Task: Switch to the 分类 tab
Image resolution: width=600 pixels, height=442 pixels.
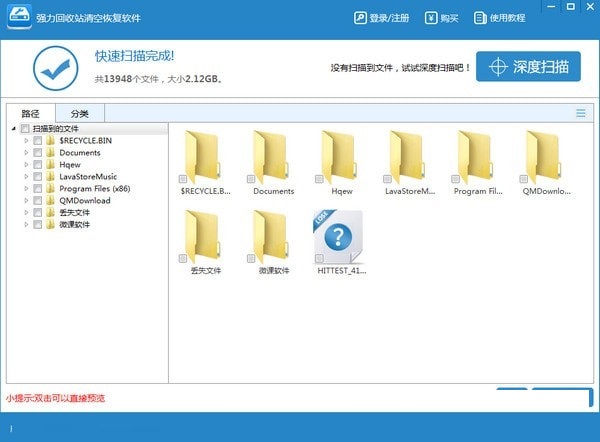Action: (x=80, y=113)
